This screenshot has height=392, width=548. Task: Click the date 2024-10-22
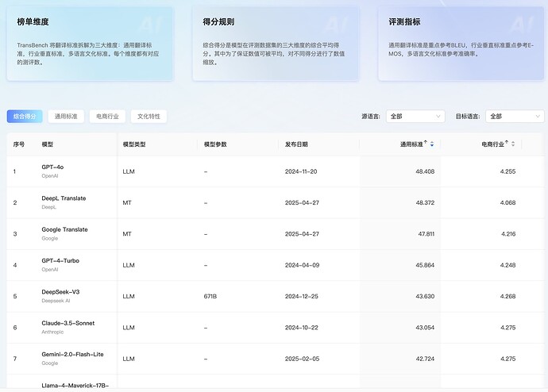pos(302,328)
